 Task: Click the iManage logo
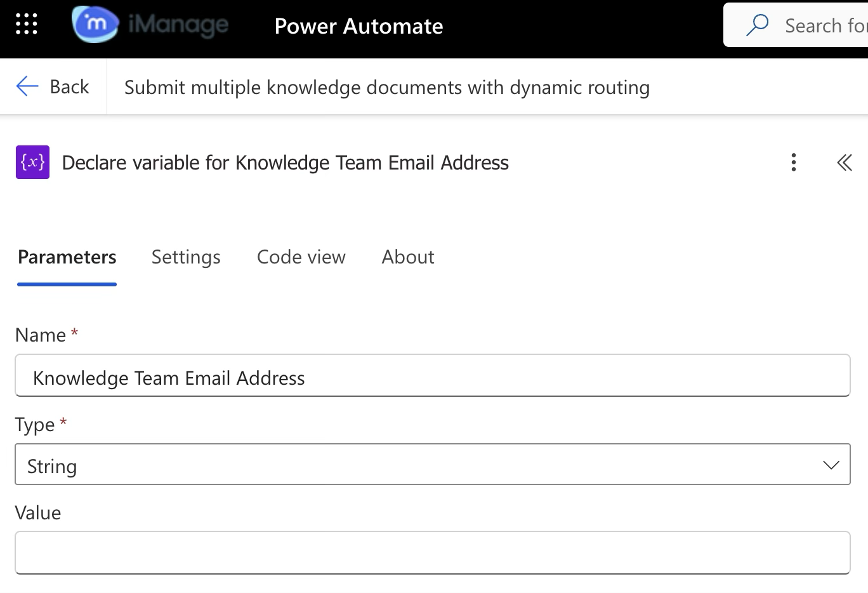click(x=150, y=25)
